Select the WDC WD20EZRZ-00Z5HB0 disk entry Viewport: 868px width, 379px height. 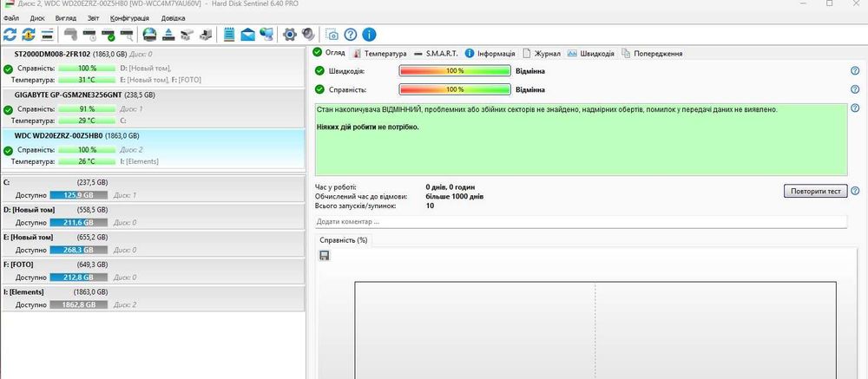(154, 149)
